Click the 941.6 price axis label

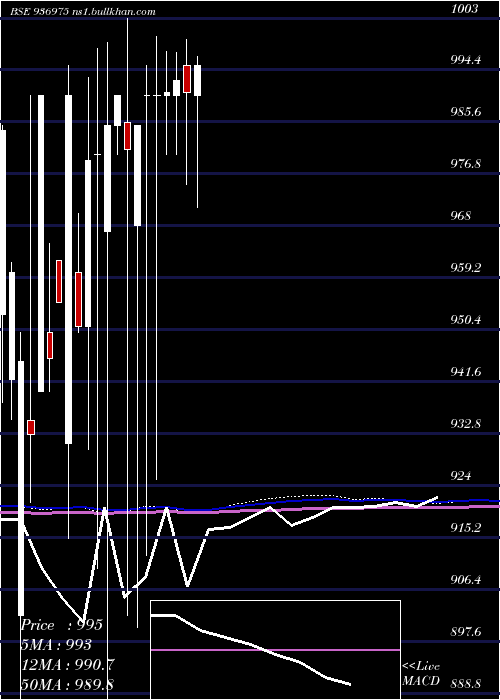coord(466,371)
